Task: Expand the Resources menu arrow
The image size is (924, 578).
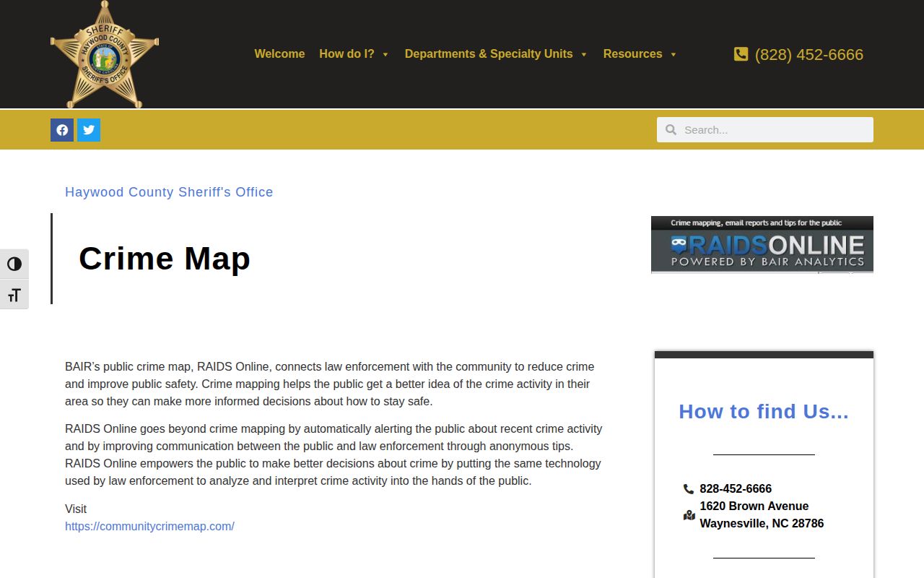Action: tap(674, 55)
